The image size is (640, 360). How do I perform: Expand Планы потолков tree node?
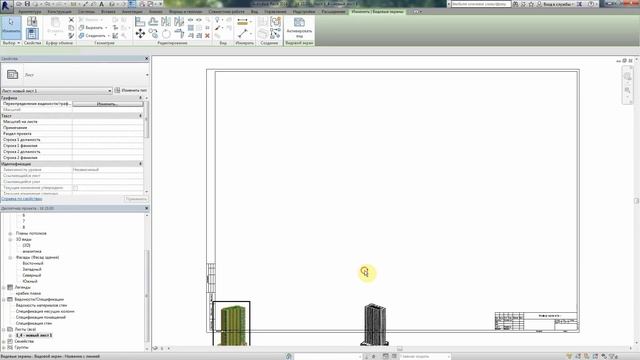10,233
